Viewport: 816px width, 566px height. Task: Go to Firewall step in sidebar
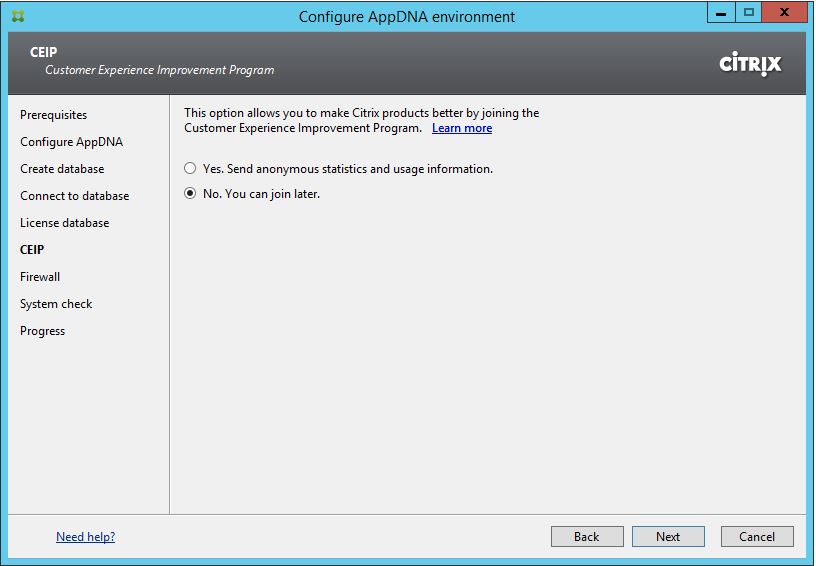pos(40,277)
